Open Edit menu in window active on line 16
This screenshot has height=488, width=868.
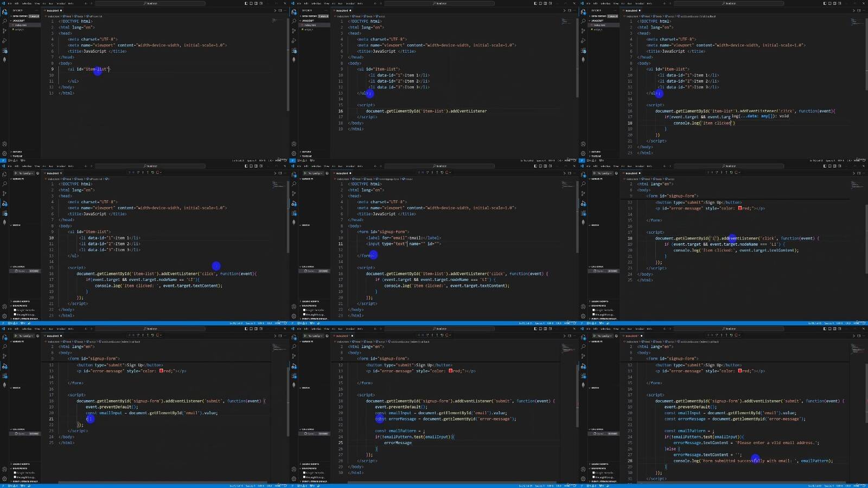[x=306, y=3]
